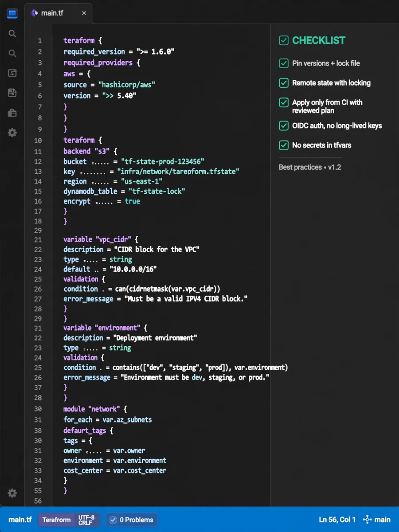
Task: Switch to the main.tf tab
Action: (58, 13)
